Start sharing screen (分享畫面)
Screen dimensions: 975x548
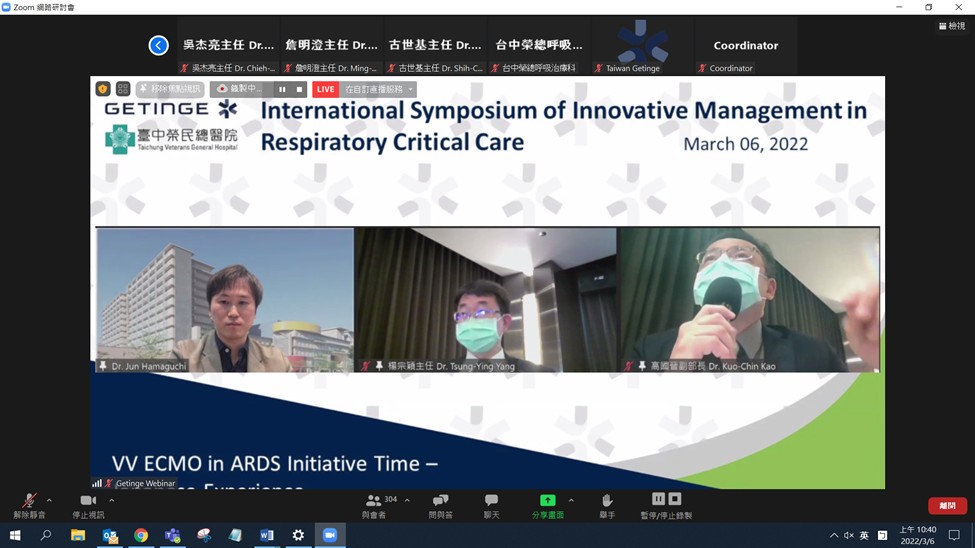click(x=548, y=506)
